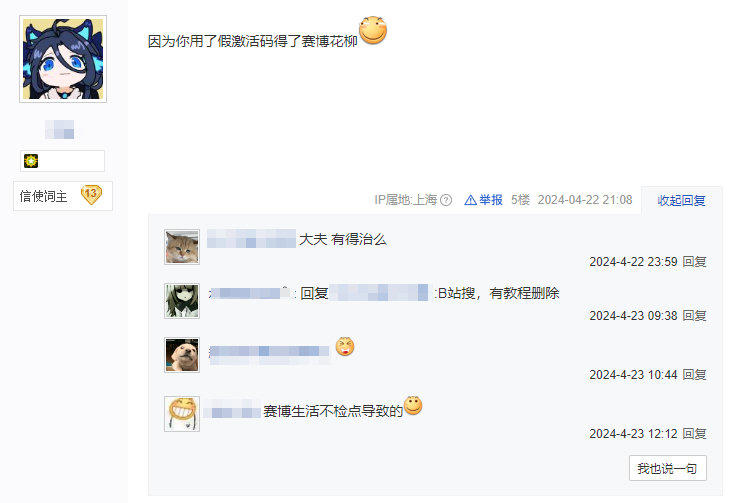Collapse replies with 收起回复
Screen dimensions: 733x503
click(x=681, y=201)
